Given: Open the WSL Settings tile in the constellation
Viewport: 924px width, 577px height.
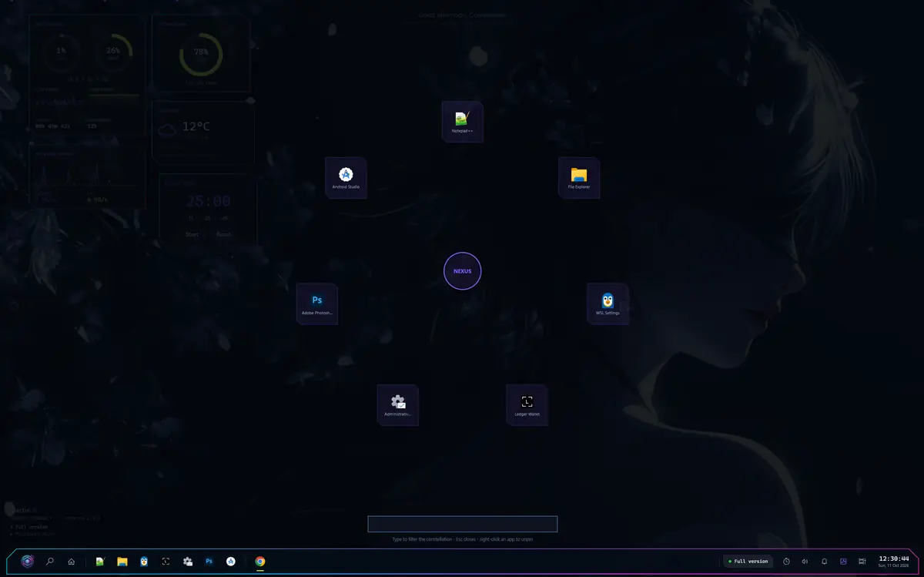Looking at the screenshot, I should (608, 304).
